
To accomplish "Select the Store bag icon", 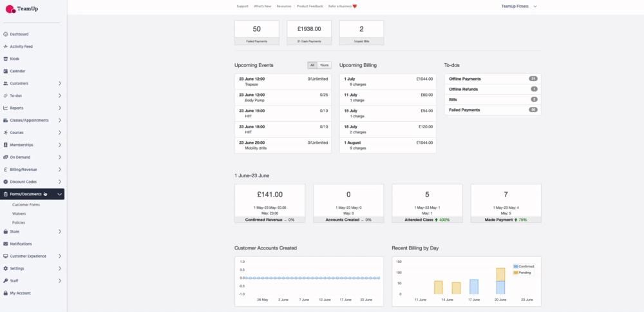I will pos(6,231).
